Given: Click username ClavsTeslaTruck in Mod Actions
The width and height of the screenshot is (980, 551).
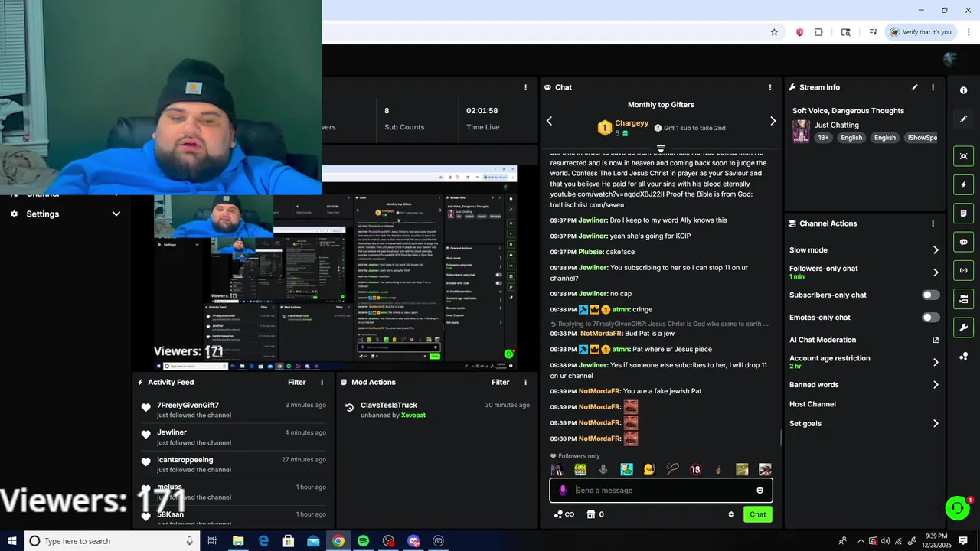Looking at the screenshot, I should pyautogui.click(x=389, y=405).
